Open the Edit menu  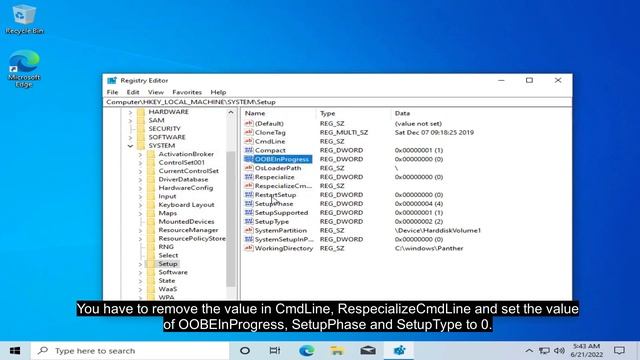[133, 92]
